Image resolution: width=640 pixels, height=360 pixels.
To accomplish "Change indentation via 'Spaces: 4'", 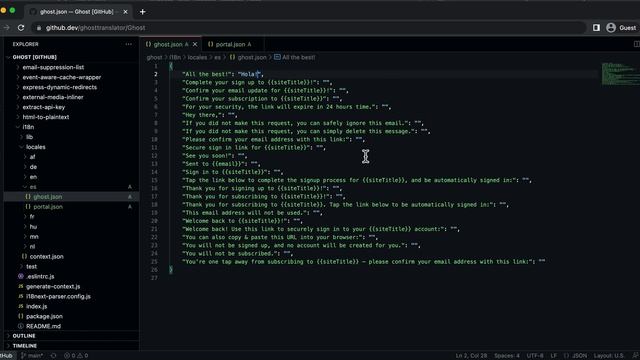I will (x=507, y=356).
